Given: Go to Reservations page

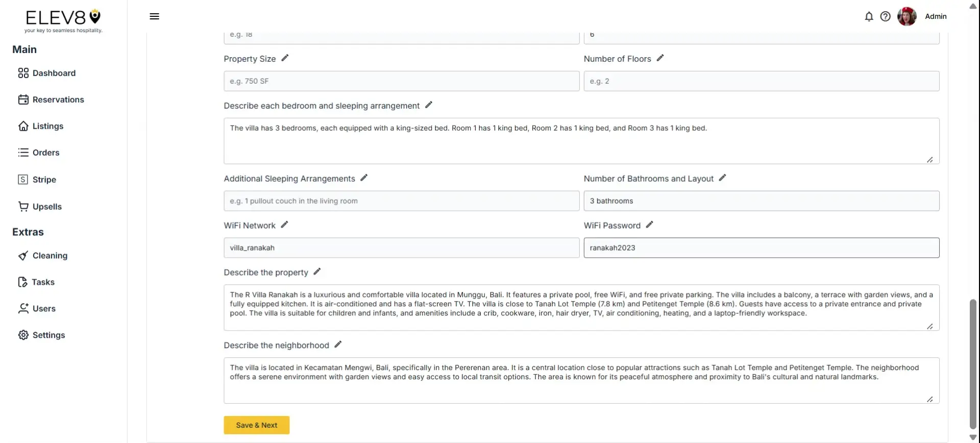Looking at the screenshot, I should tap(58, 100).
